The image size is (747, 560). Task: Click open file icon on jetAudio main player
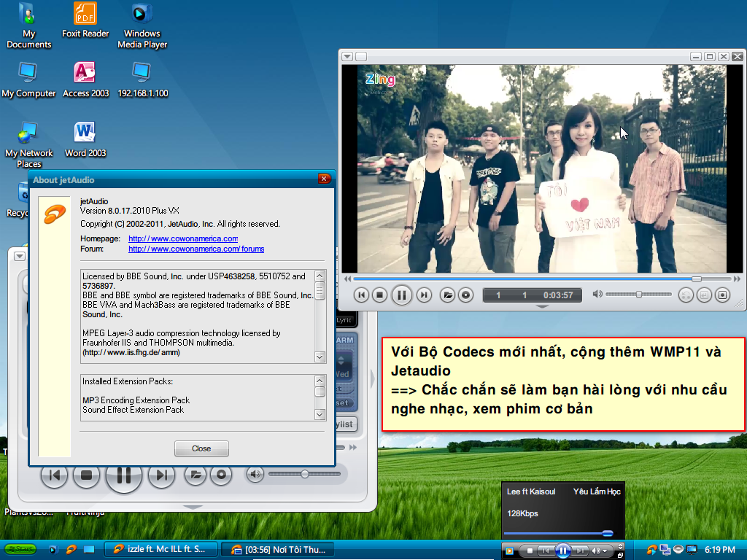pos(196,474)
